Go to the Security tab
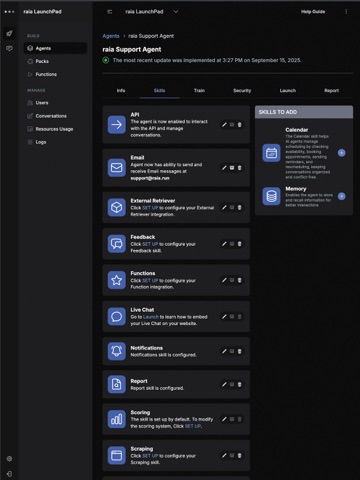360x480 pixels. pos(242,90)
